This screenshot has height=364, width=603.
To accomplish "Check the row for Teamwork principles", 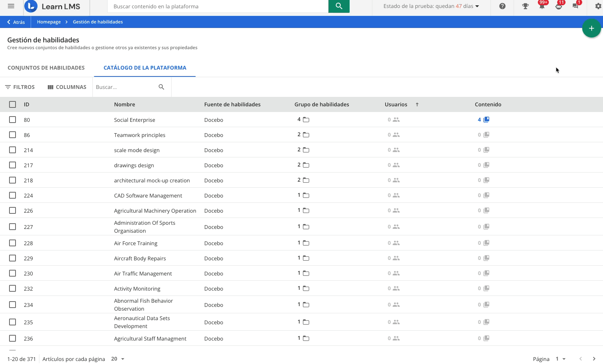I will point(12,135).
